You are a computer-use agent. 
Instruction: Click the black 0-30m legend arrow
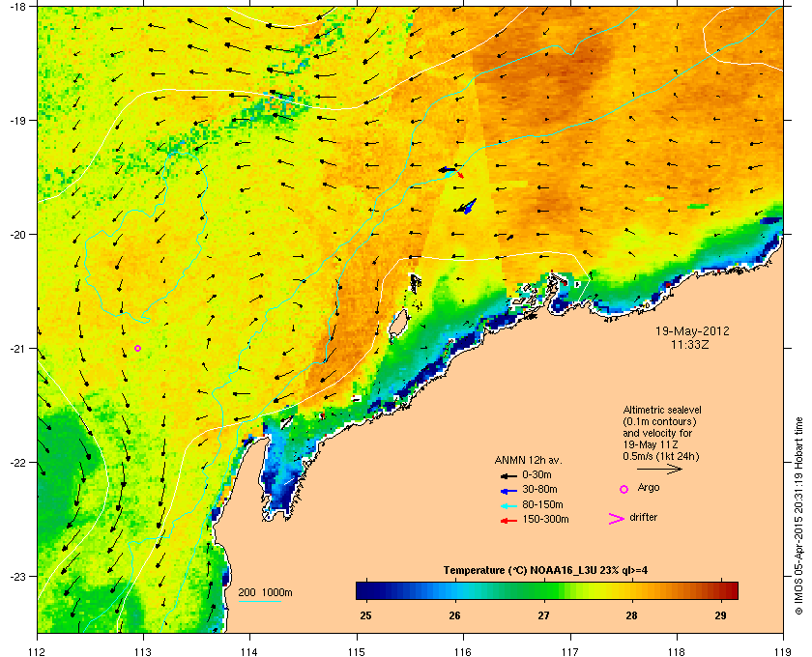pyautogui.click(x=508, y=475)
